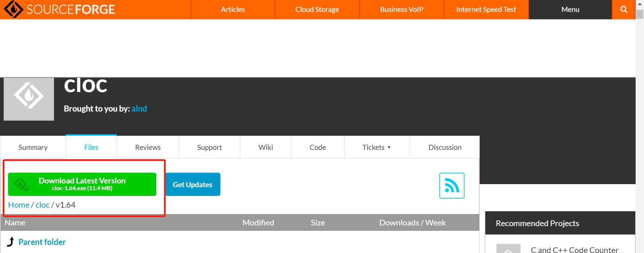
Task: Sort by the Name column header
Action: [x=15, y=223]
